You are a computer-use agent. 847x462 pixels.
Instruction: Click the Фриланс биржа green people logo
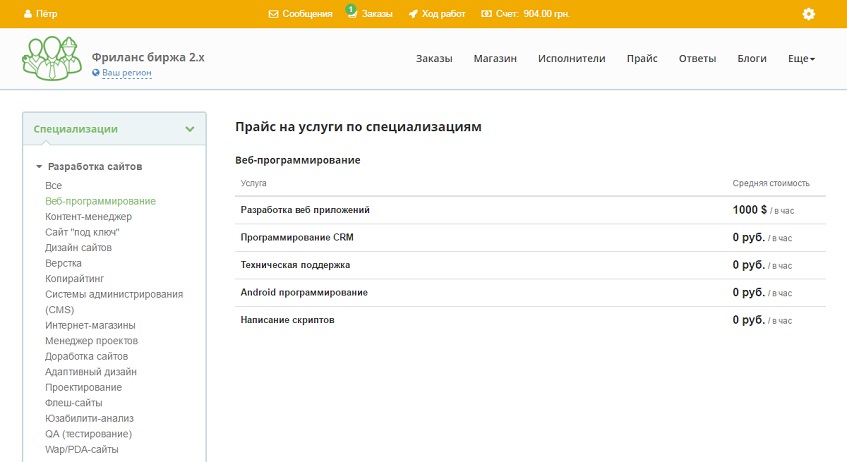[52, 58]
